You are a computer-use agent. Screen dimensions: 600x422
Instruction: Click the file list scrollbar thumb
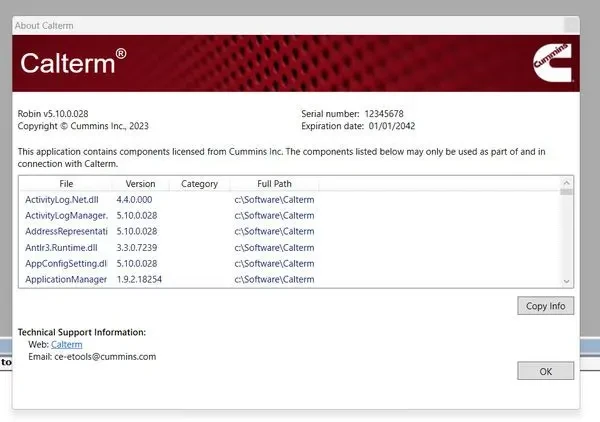click(x=566, y=191)
